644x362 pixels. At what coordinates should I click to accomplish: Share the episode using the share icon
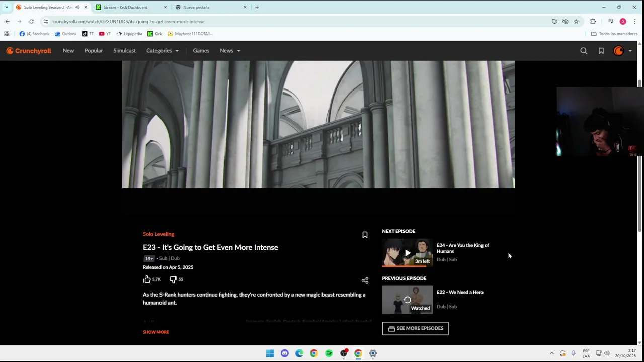coord(365,280)
